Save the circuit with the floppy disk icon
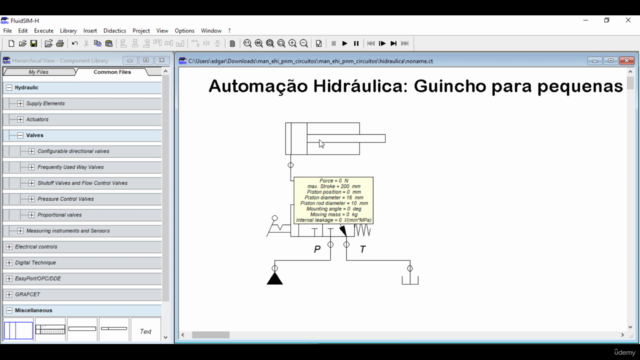The width and height of the screenshot is (640, 360). click(33, 43)
